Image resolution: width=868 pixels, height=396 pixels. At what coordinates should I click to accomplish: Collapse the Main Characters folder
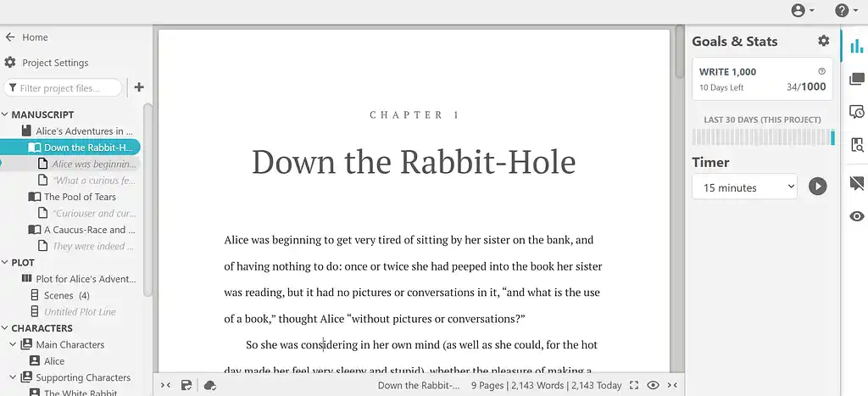point(14,344)
